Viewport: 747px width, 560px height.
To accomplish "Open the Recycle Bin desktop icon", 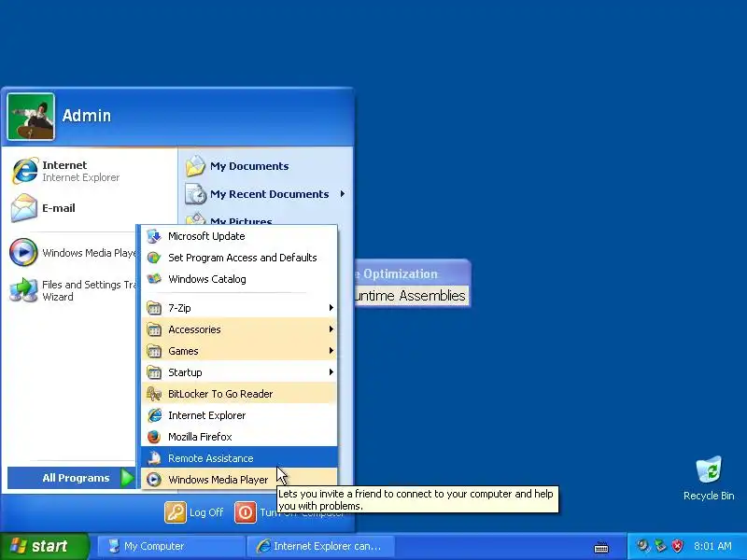I will tap(709, 469).
